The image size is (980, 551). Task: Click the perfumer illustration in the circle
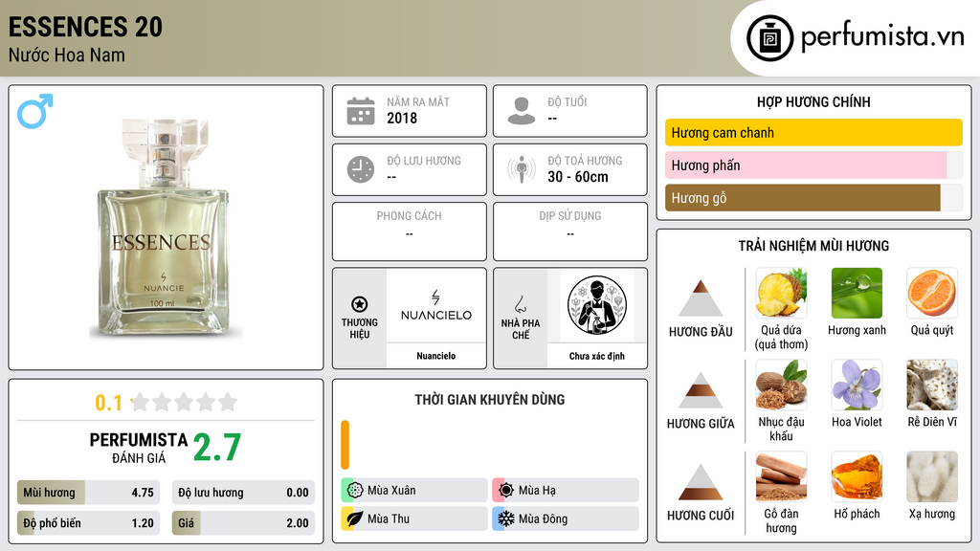(597, 305)
